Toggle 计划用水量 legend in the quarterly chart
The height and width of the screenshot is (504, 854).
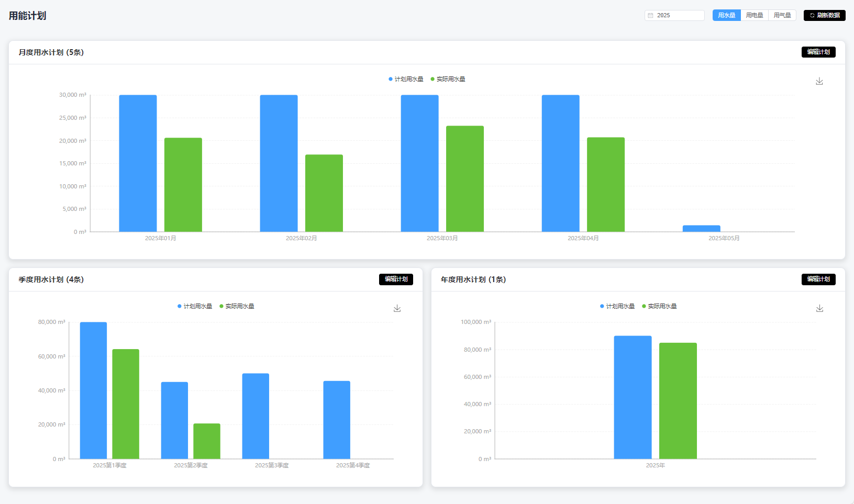(195, 306)
